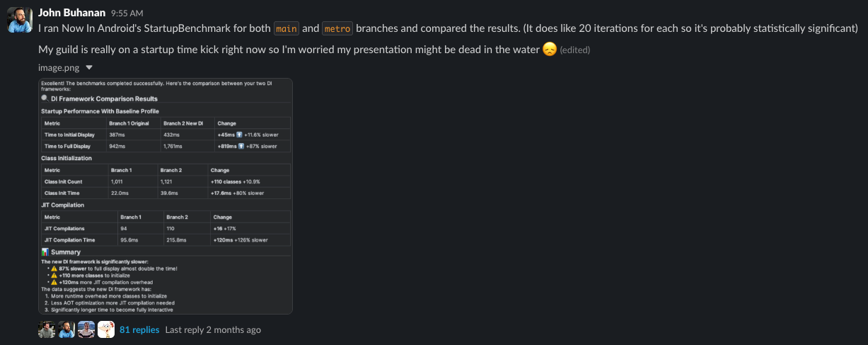Click the magnifier icon beside DI Framework heading
The image size is (868, 345).
pyautogui.click(x=45, y=98)
